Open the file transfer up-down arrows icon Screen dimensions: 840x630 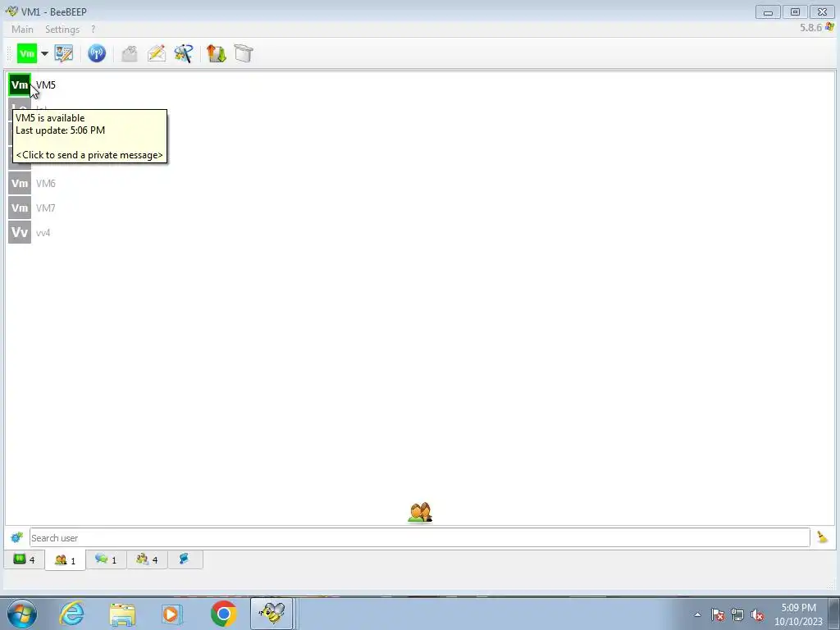(217, 53)
